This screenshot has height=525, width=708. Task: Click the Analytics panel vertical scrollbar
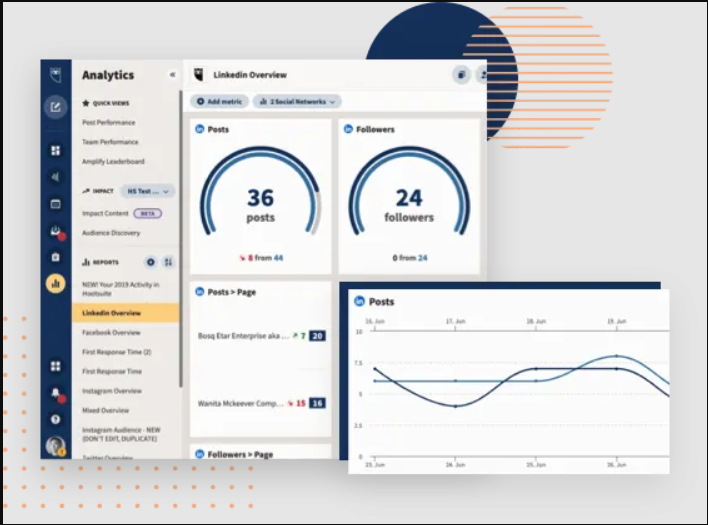(181, 239)
